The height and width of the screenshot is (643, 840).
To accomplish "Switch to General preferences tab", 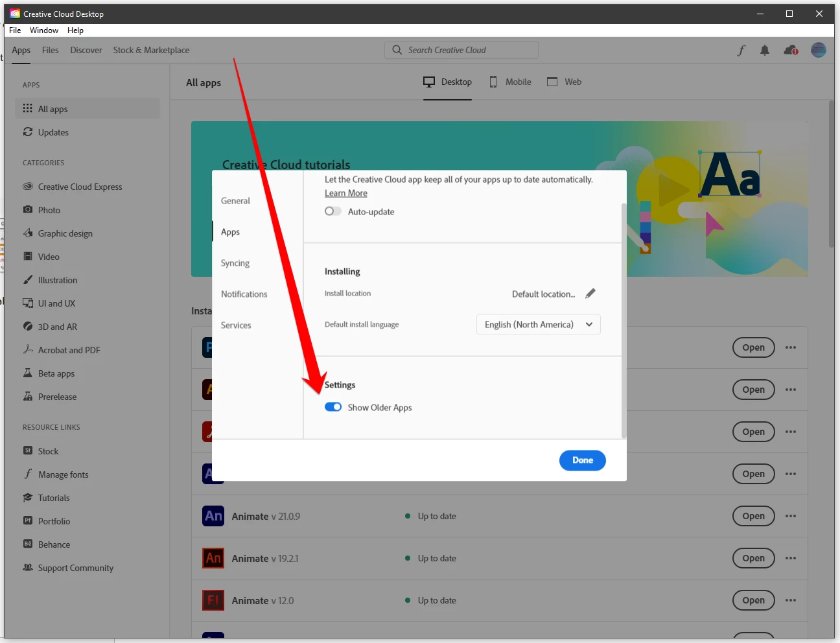I will [x=235, y=201].
